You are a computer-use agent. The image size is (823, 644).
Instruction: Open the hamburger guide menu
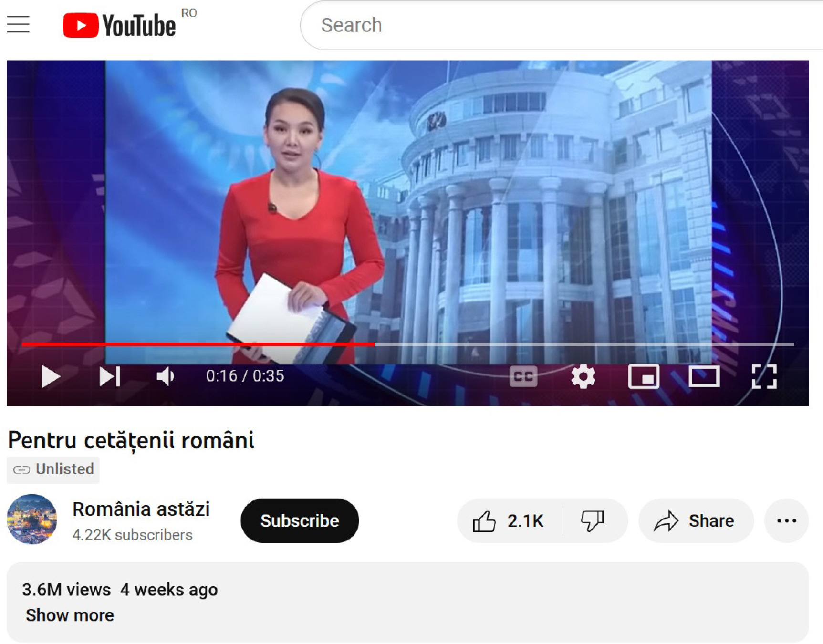pyautogui.click(x=18, y=24)
